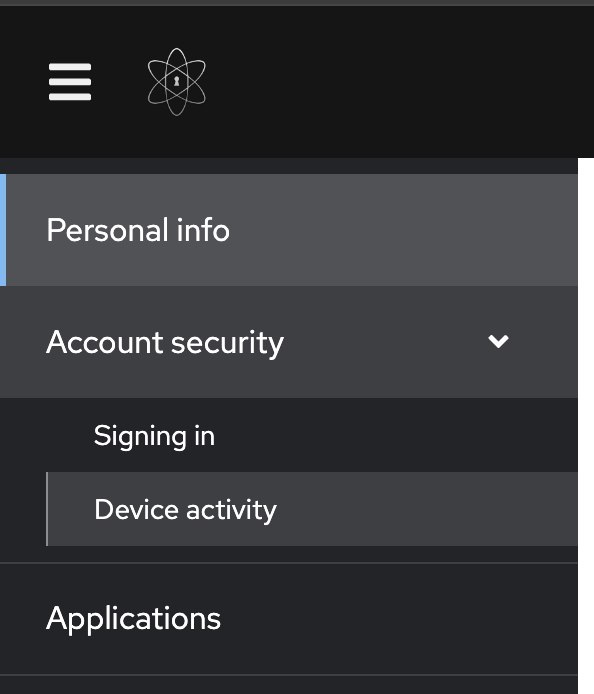Viewport: 594px width, 694px height.
Task: Choose Device activity under Account security
Action: click(185, 510)
